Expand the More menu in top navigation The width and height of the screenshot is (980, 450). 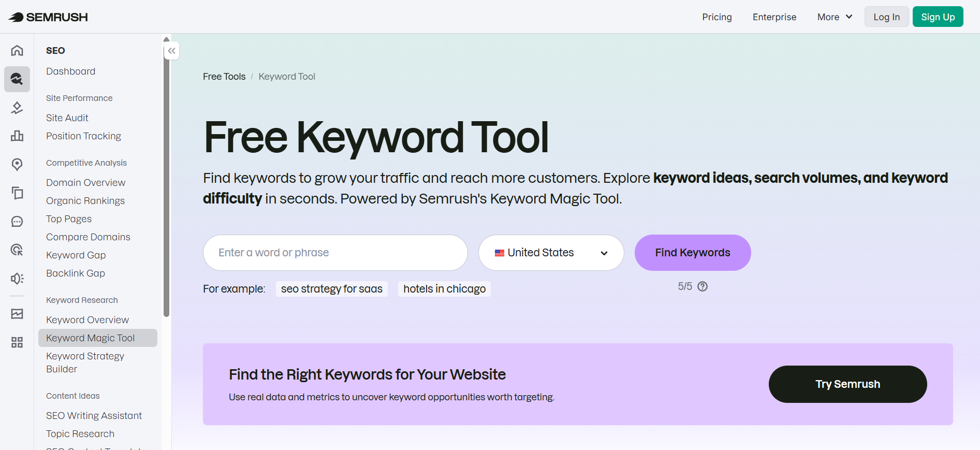[834, 17]
